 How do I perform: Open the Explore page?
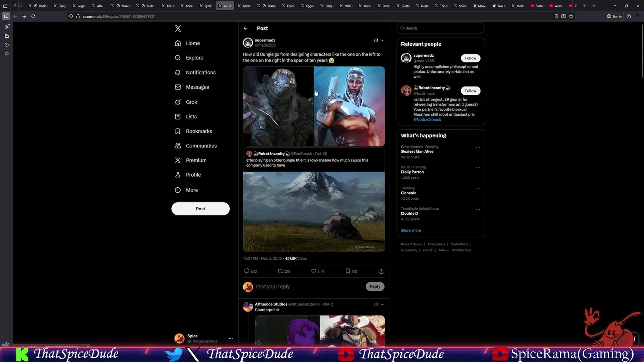189,58
